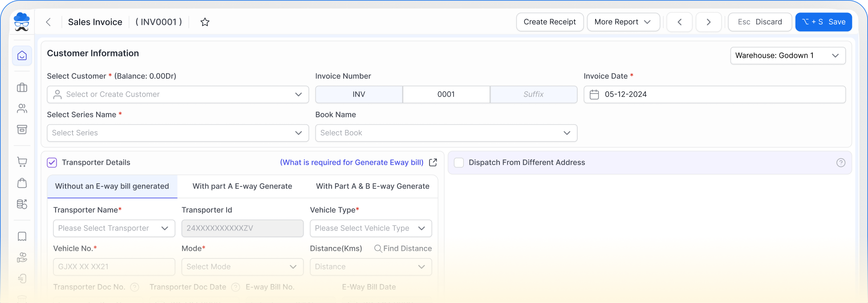Click the Find Distance link text
This screenshot has width=868, height=303.
tap(407, 248)
